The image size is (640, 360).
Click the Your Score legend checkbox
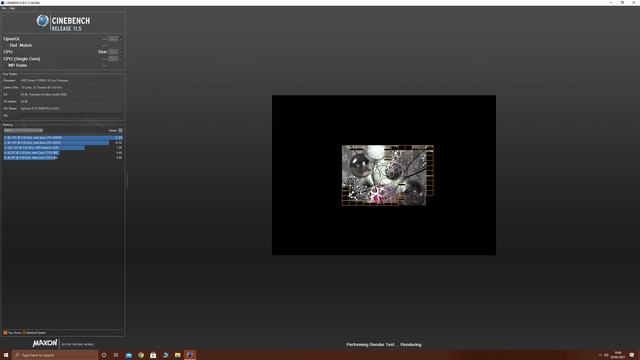(x=5, y=333)
